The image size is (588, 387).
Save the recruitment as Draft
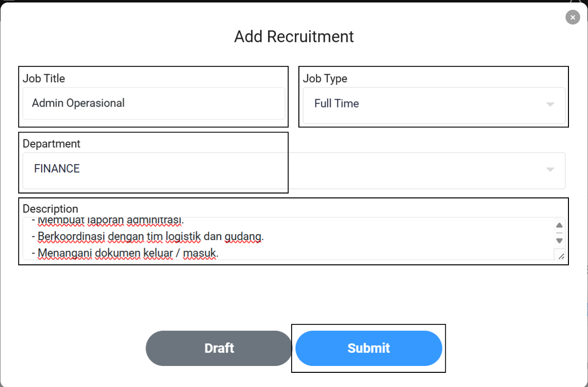coord(218,348)
